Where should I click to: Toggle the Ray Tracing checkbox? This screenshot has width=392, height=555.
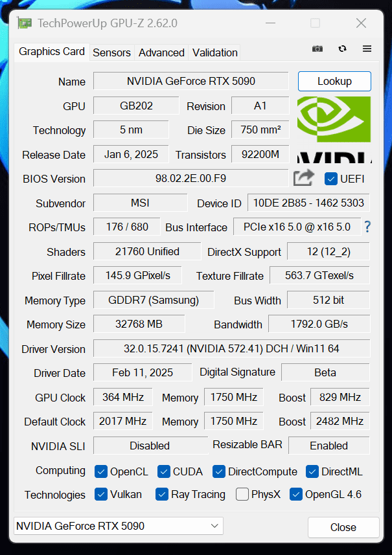pyautogui.click(x=162, y=495)
